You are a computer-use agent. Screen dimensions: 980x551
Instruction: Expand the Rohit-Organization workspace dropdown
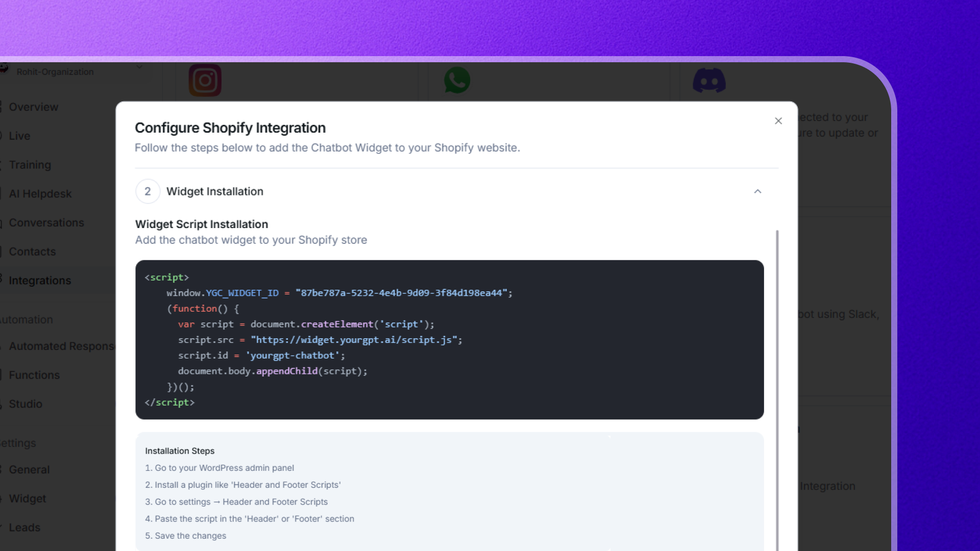click(139, 67)
